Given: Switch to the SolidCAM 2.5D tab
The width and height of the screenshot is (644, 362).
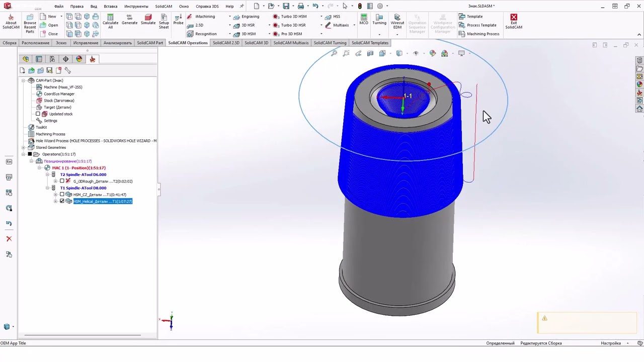Looking at the screenshot, I should point(226,43).
